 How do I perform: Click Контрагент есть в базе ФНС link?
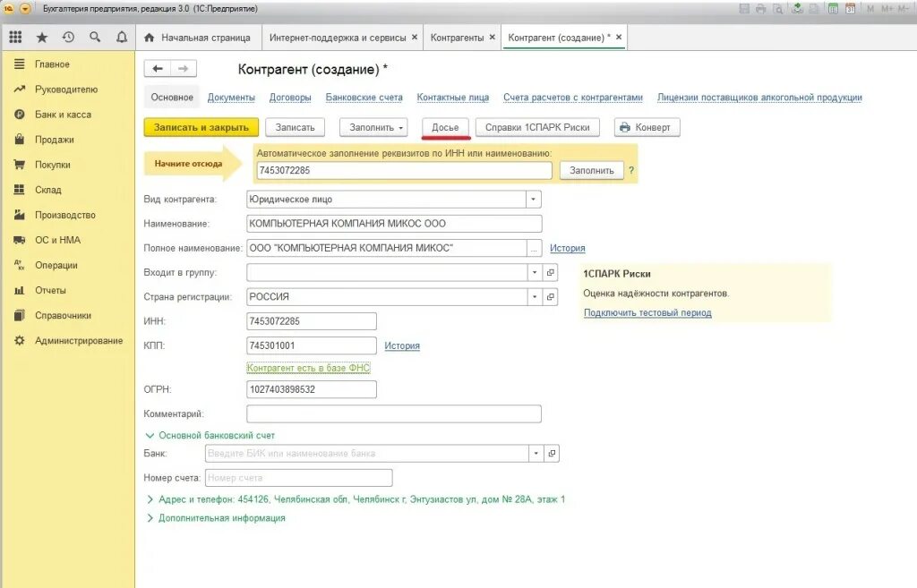tap(308, 368)
